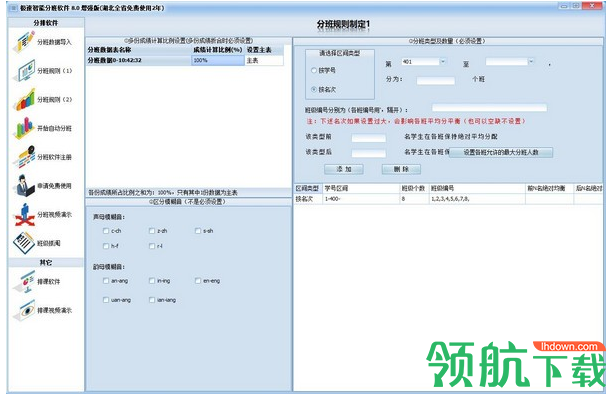
Task: Click the 班级个数 column header
Action: pos(414,188)
